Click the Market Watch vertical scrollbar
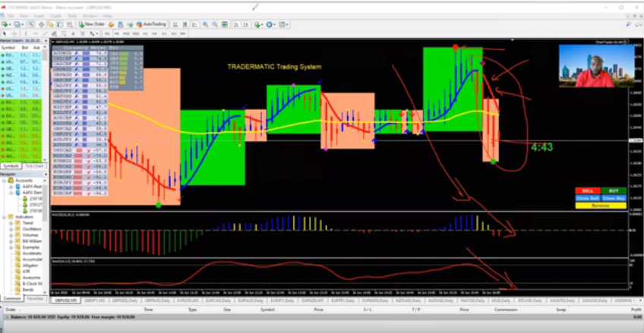644x333 pixels. pyautogui.click(x=45, y=102)
